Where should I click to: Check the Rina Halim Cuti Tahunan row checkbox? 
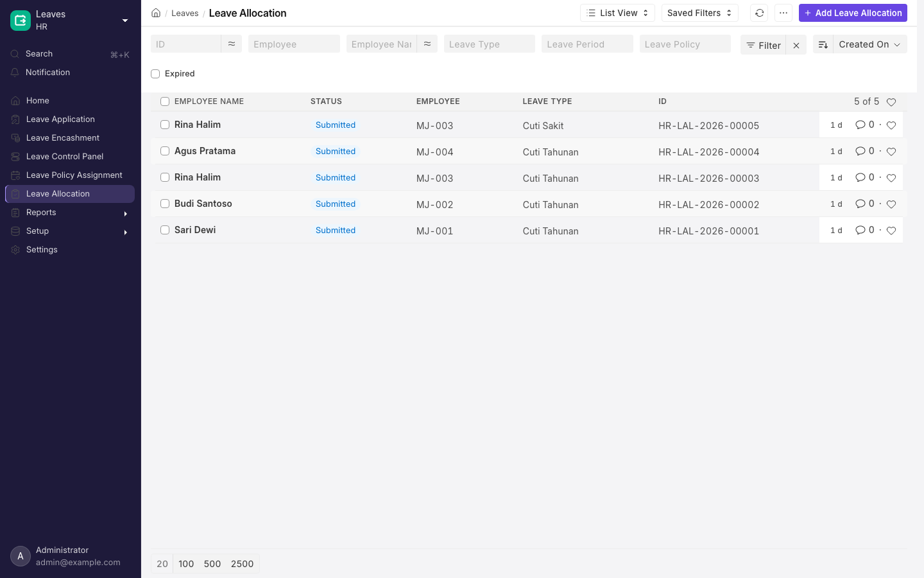click(x=165, y=177)
